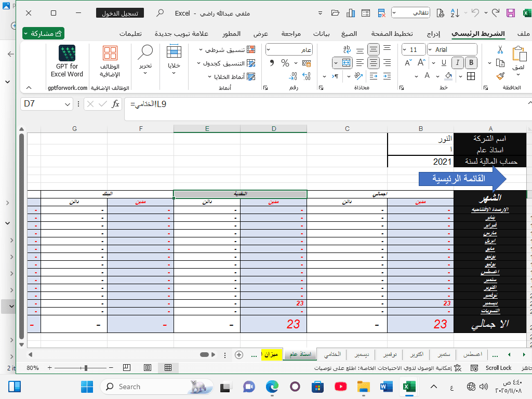532x399 pixels.
Task: Click the Percent Style icon
Action: (285, 63)
